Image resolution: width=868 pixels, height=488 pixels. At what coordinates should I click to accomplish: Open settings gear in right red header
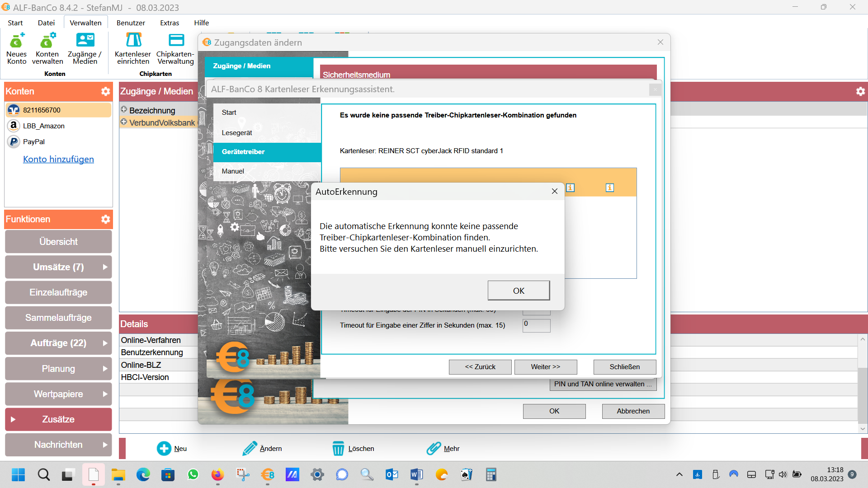(x=860, y=91)
